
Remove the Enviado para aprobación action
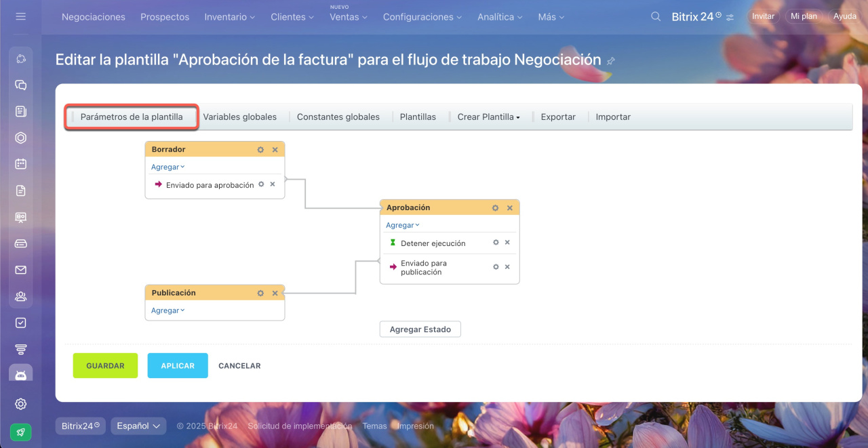coord(273,184)
